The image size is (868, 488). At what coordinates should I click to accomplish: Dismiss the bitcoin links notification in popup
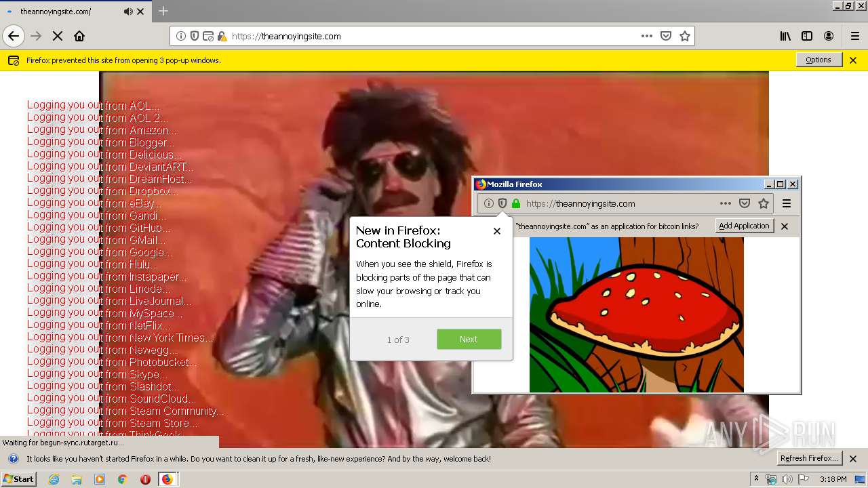point(785,226)
